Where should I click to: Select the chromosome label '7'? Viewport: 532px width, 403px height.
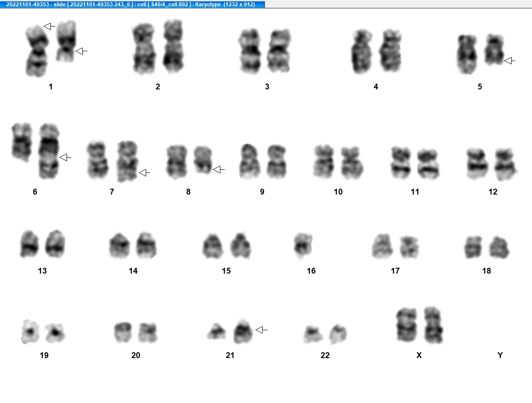pyautogui.click(x=112, y=192)
